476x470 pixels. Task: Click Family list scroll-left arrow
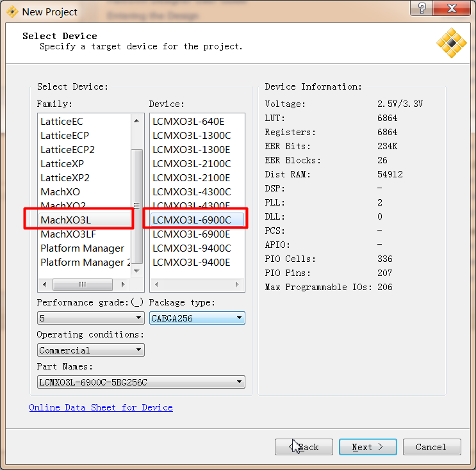pos(45,284)
